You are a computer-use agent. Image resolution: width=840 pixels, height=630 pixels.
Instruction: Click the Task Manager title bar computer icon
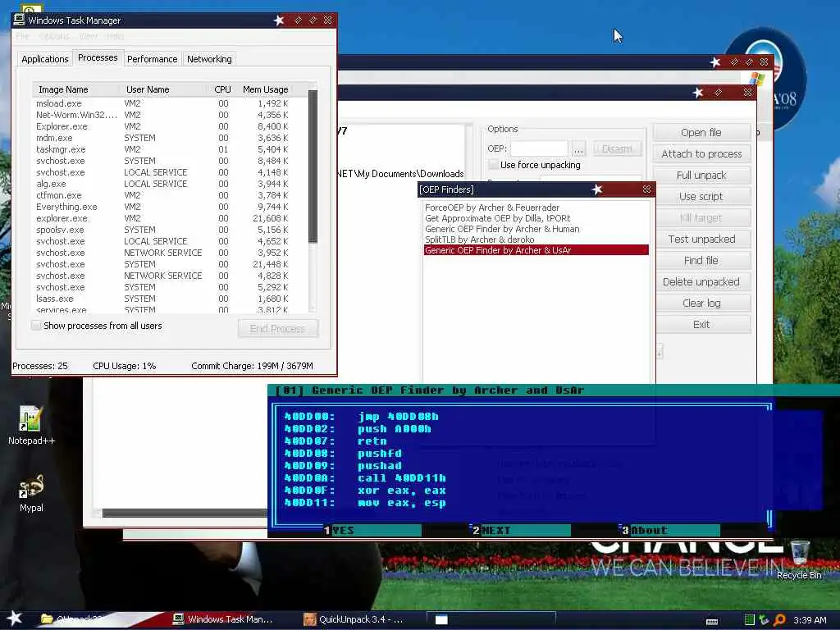pos(20,20)
